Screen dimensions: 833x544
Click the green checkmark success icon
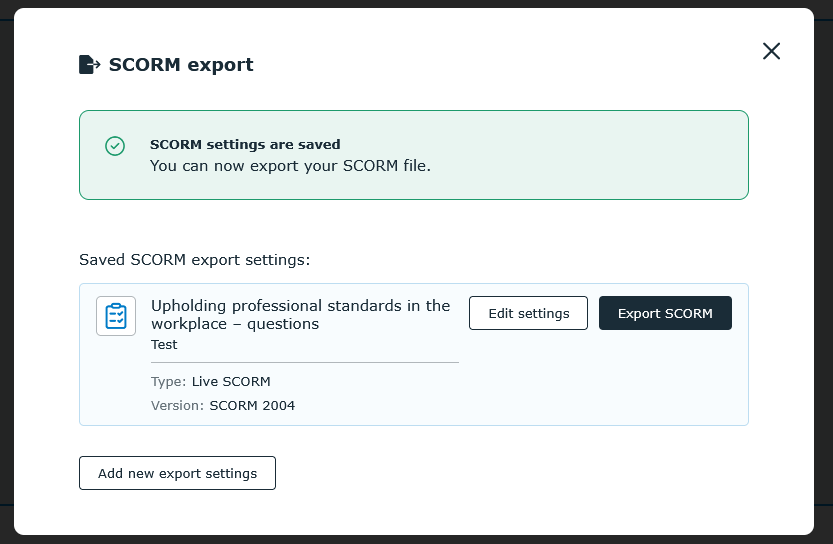(115, 146)
